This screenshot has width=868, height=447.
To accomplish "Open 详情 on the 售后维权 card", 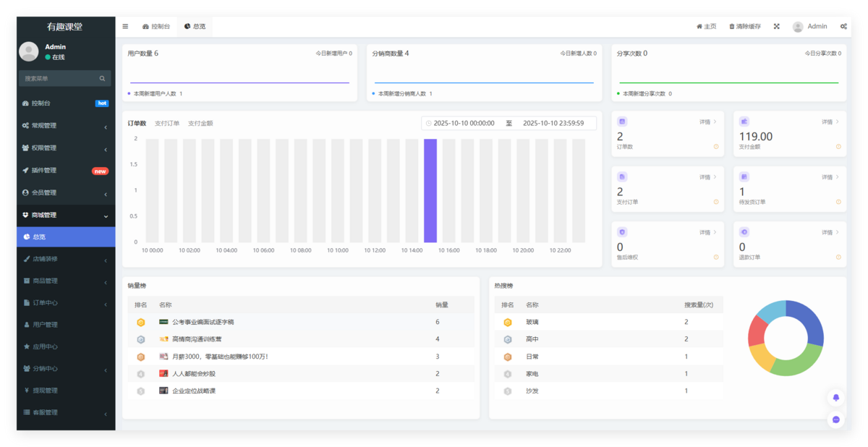I will tap(708, 232).
